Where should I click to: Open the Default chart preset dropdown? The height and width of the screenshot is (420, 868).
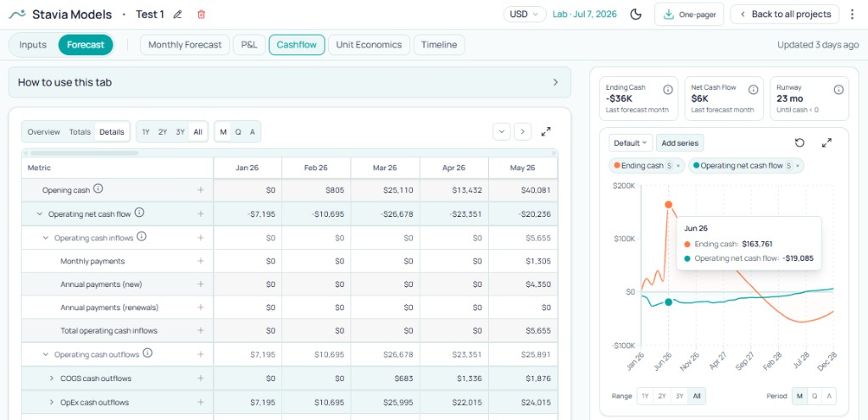(631, 143)
